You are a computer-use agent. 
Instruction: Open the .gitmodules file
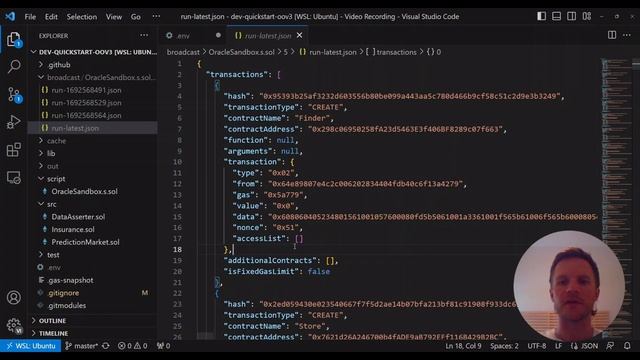click(x=94, y=305)
